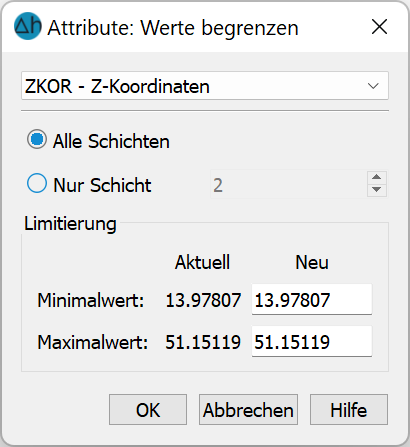410x447 pixels.
Task: Click the Attribute: Werte begrenzen title text
Action: point(173,28)
